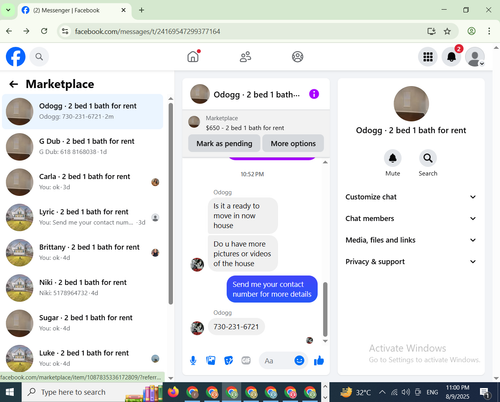Click the chat messages scrollbar
The width and height of the screenshot is (500, 402).
(x=325, y=309)
